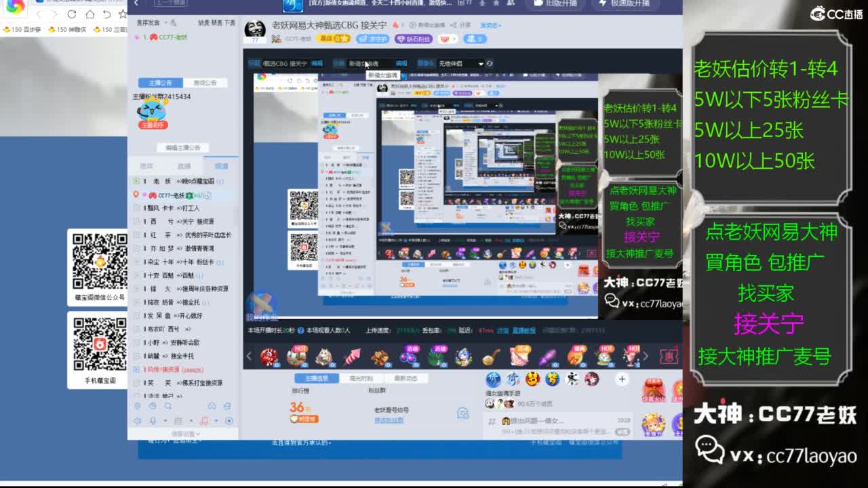Click the CC window back arrow
This screenshot has height=488, width=868.
click(136, 3)
